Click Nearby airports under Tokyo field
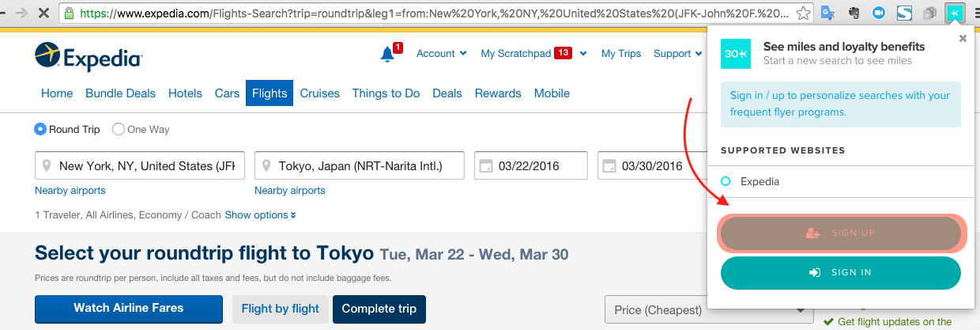Image resolution: width=980 pixels, height=330 pixels. point(290,191)
